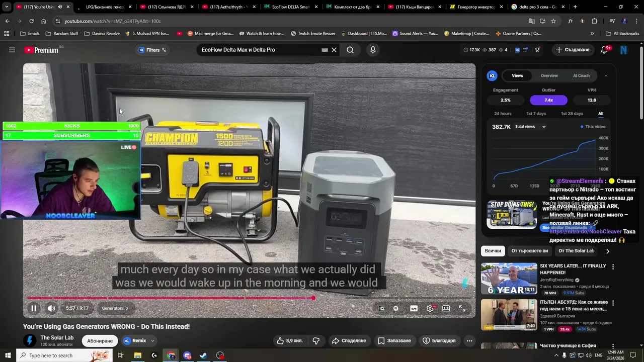The width and height of the screenshot is (644, 362).
Task: Collapse the vidIQ panel chevron
Action: (606, 75)
